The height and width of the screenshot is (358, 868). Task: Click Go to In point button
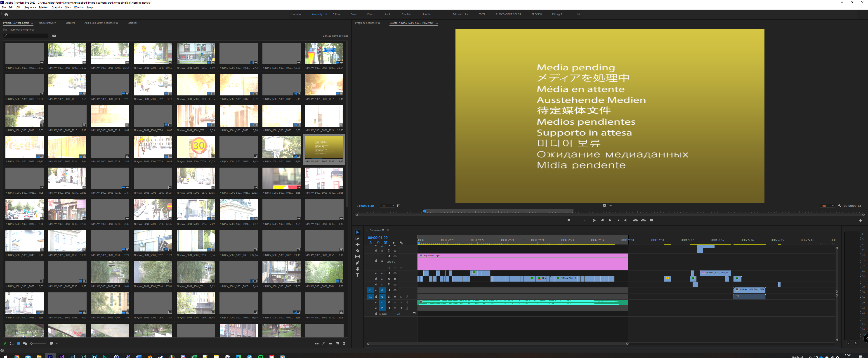[x=594, y=220]
